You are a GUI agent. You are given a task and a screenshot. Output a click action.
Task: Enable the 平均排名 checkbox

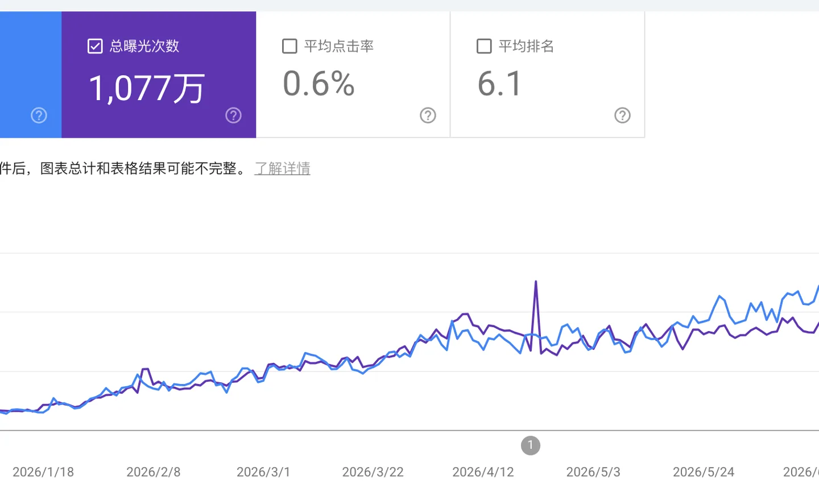pos(484,46)
